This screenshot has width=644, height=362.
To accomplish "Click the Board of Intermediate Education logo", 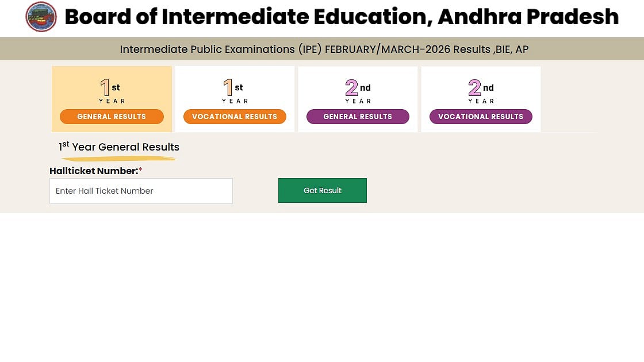I will pos(41,17).
